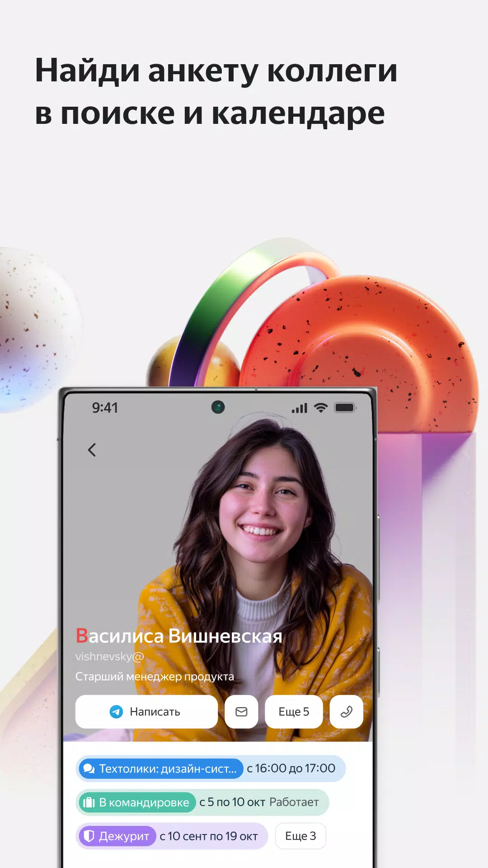Expand statuses with Еще 3
The width and height of the screenshot is (488, 868).
(x=300, y=836)
